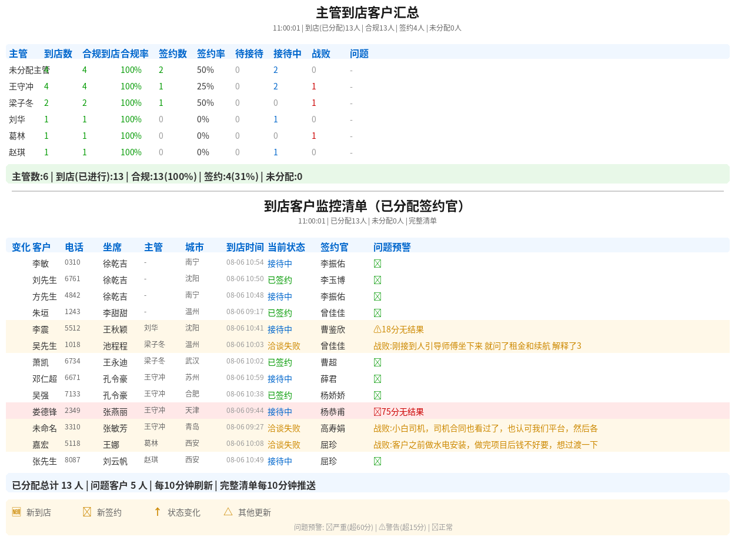Click the 城市 column header
The height and width of the screenshot is (560, 735).
195,247
